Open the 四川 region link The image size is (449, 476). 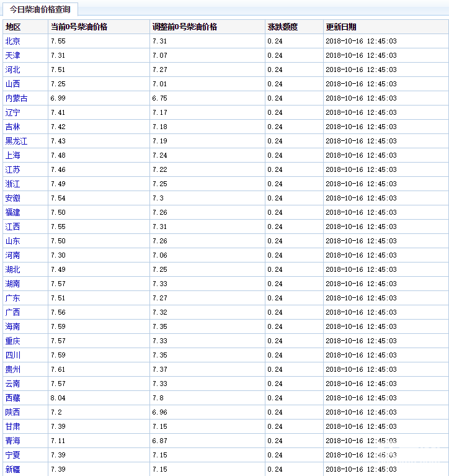13,355
